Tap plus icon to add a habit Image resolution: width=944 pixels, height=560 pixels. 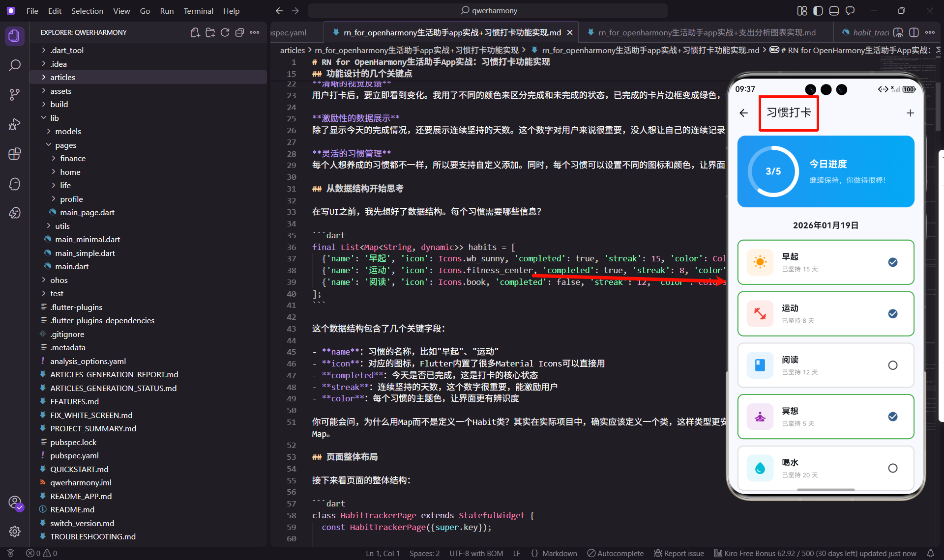(x=910, y=113)
